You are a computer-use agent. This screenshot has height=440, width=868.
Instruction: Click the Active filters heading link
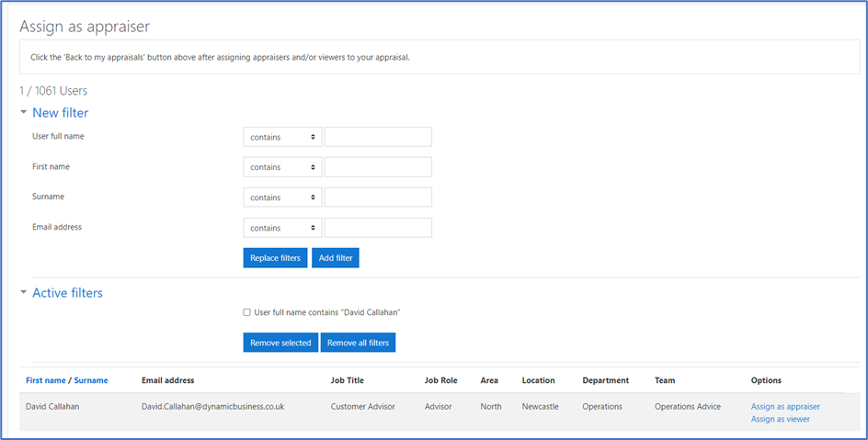coord(67,293)
